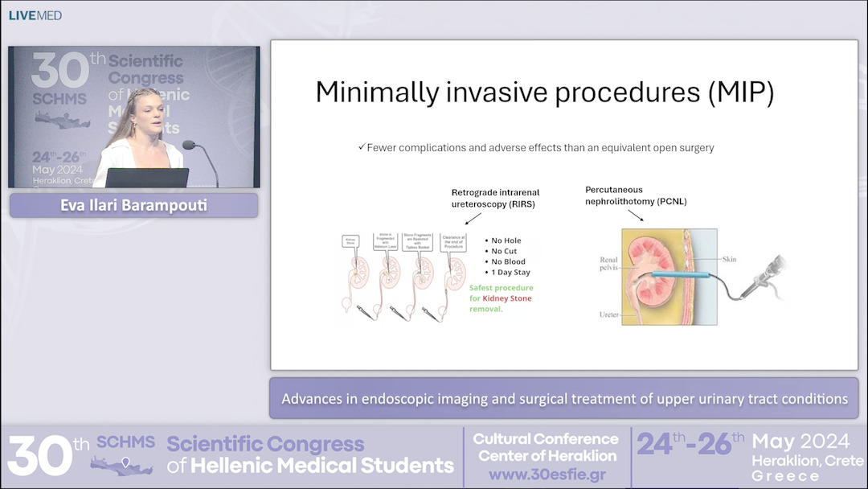Click the location pin under the 30th logo
The width and height of the screenshot is (868, 489).
click(x=125, y=462)
